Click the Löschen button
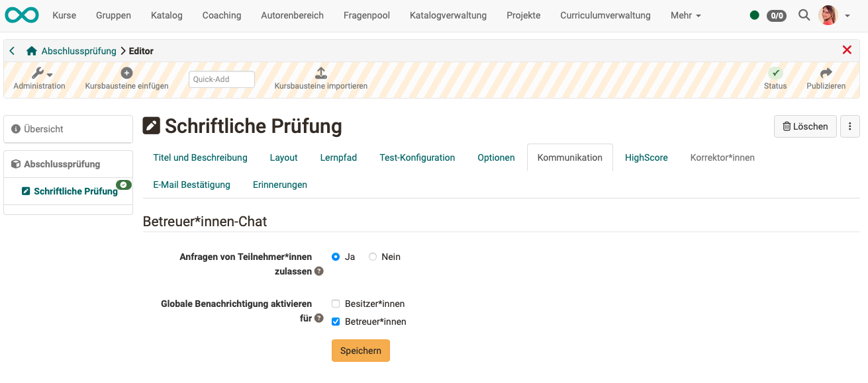The width and height of the screenshot is (868, 383). 805,126
